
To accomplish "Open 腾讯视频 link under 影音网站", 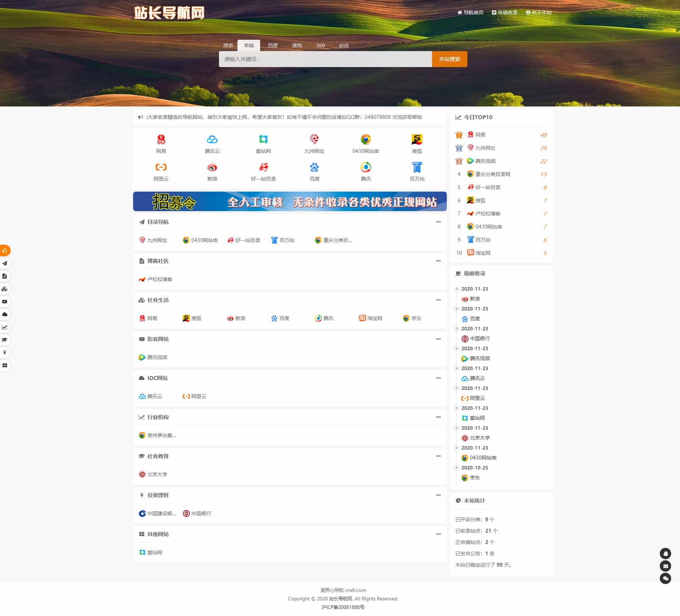I will [x=153, y=357].
